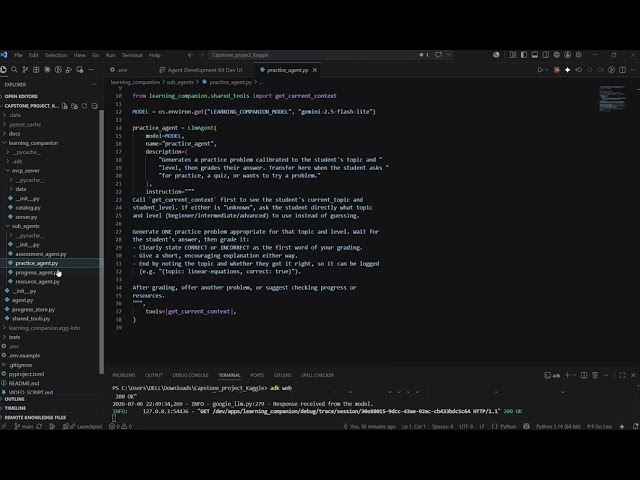Switch to the Agent Development Kit Dev UI tab
Viewport: 640px width, 480px height.
(x=204, y=70)
